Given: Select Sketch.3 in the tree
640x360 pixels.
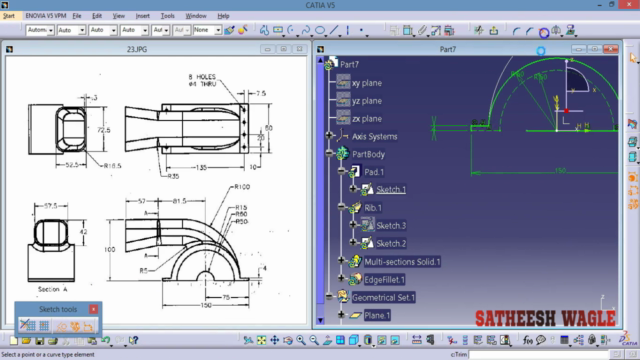Looking at the screenshot, I should [x=384, y=225].
